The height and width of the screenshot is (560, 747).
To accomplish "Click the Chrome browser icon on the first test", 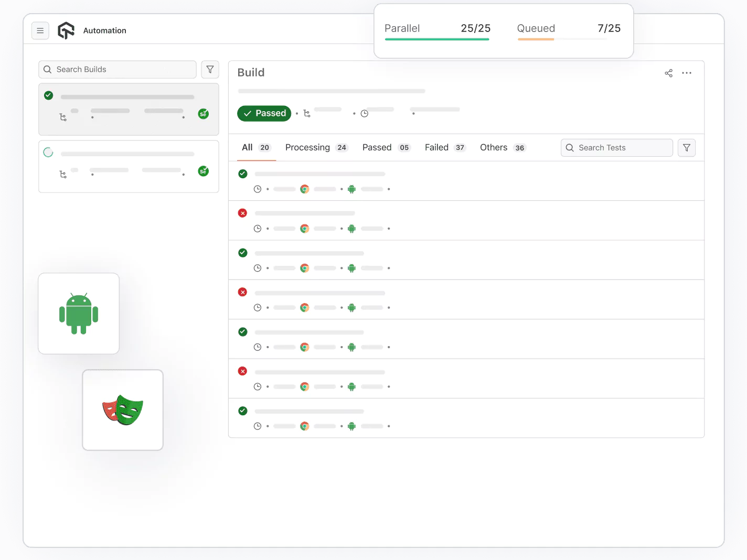I will click(x=305, y=189).
